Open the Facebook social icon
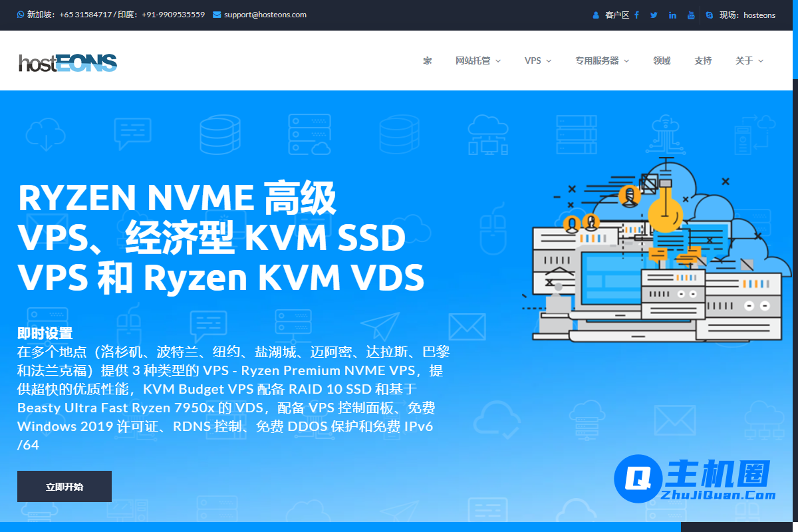798x532 pixels. click(x=636, y=15)
